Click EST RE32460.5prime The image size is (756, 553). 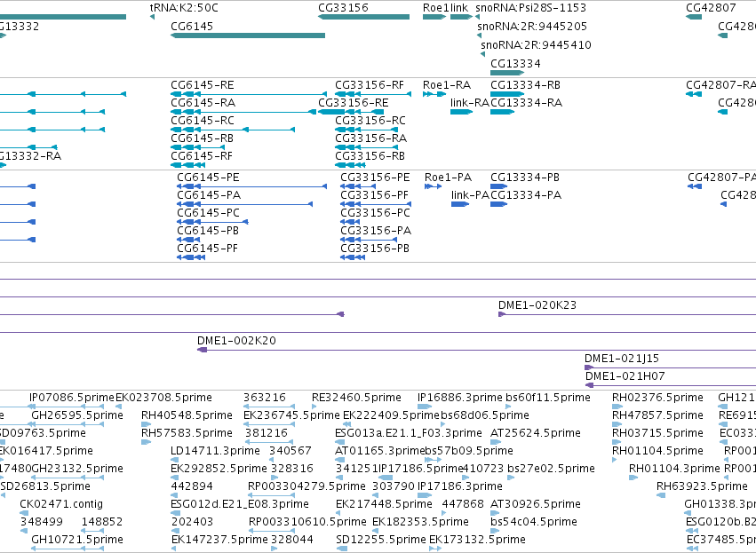coord(357,398)
